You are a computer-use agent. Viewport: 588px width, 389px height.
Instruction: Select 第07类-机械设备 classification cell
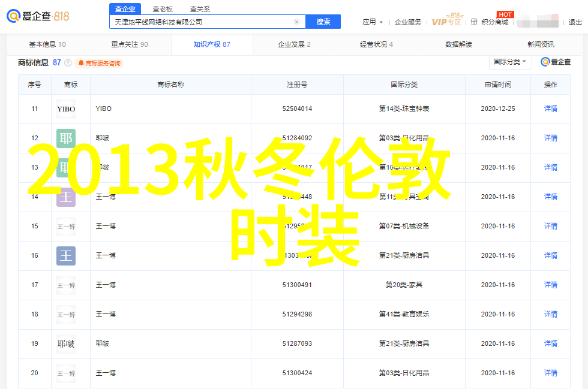404,226
